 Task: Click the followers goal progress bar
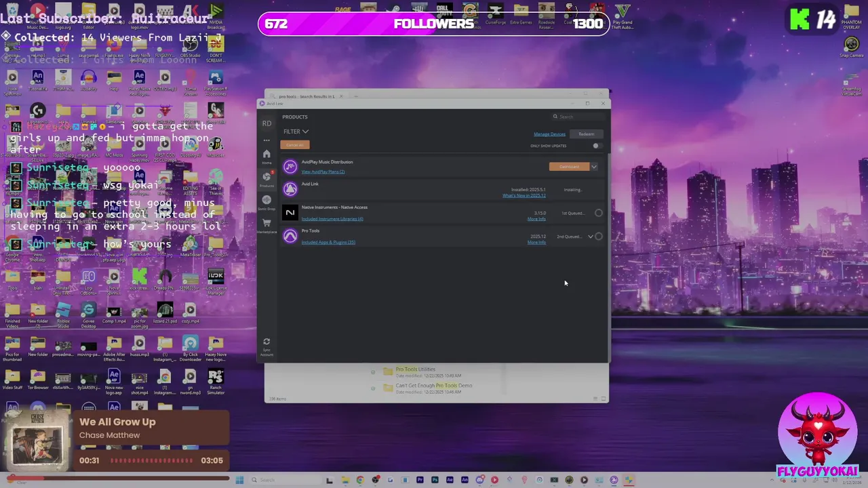tap(433, 24)
